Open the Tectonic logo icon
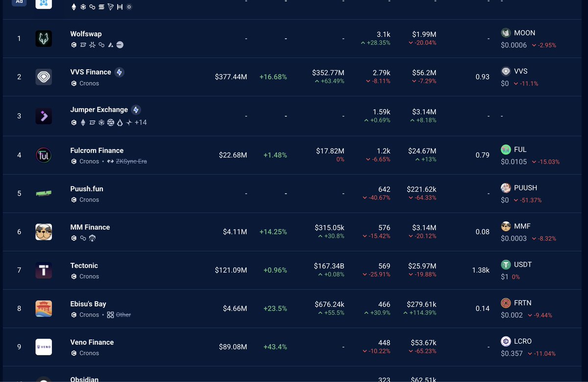588x382 pixels. [x=44, y=270]
